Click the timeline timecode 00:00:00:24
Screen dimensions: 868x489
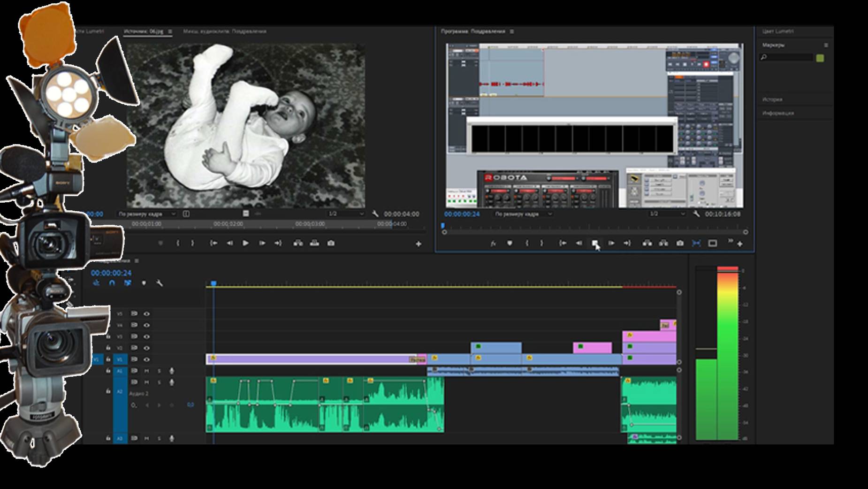(x=111, y=273)
